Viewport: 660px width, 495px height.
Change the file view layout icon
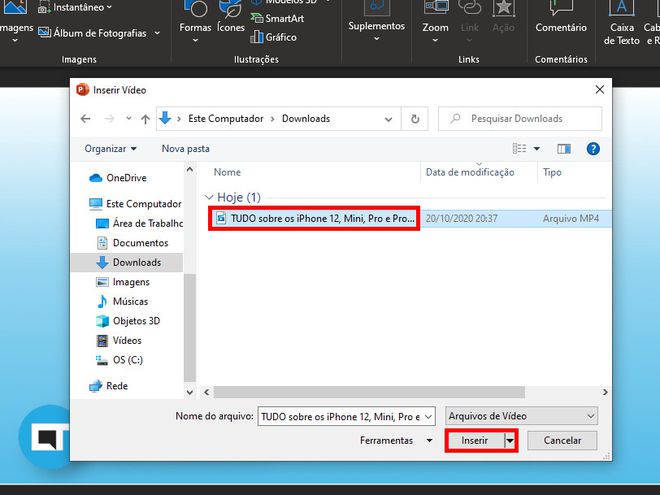(519, 149)
